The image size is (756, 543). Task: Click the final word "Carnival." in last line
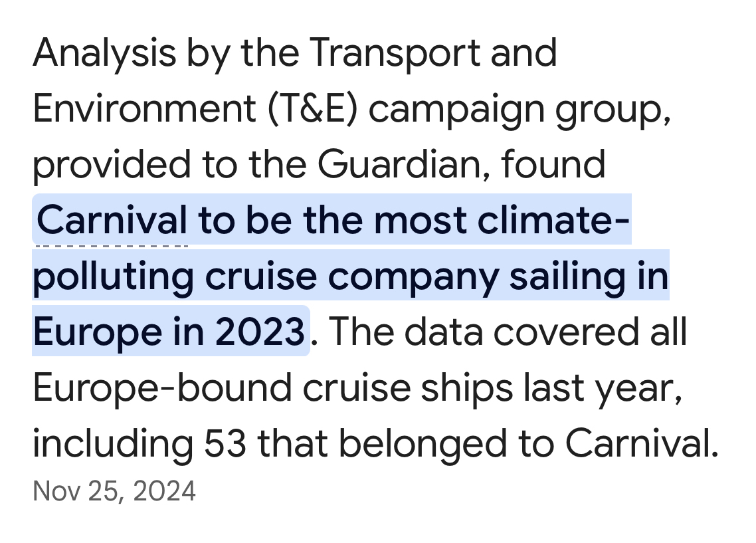pos(642,443)
